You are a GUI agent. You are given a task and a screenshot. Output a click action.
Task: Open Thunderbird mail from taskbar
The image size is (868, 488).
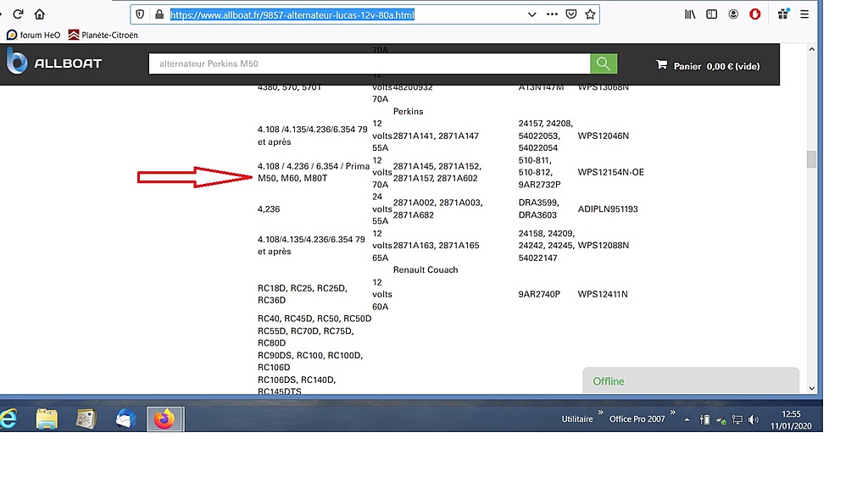click(x=125, y=419)
